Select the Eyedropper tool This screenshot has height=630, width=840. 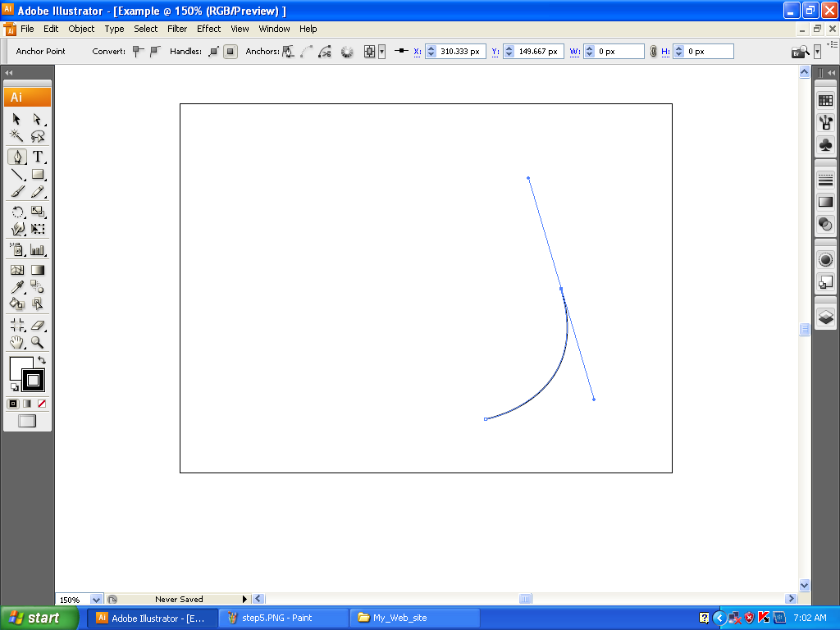tap(16, 287)
